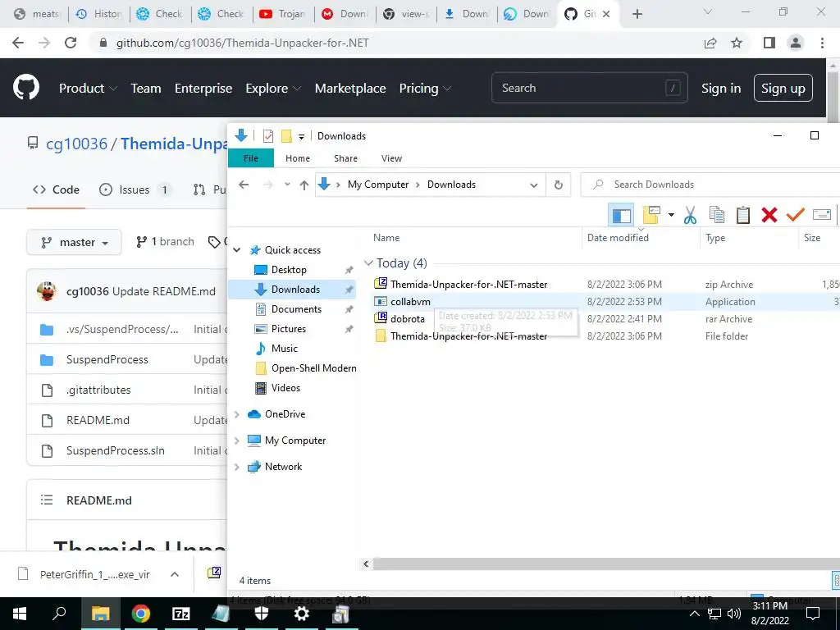This screenshot has height=630, width=840.
Task: Select Open-Shell Modern folder in navigation pane
Action: [313, 368]
